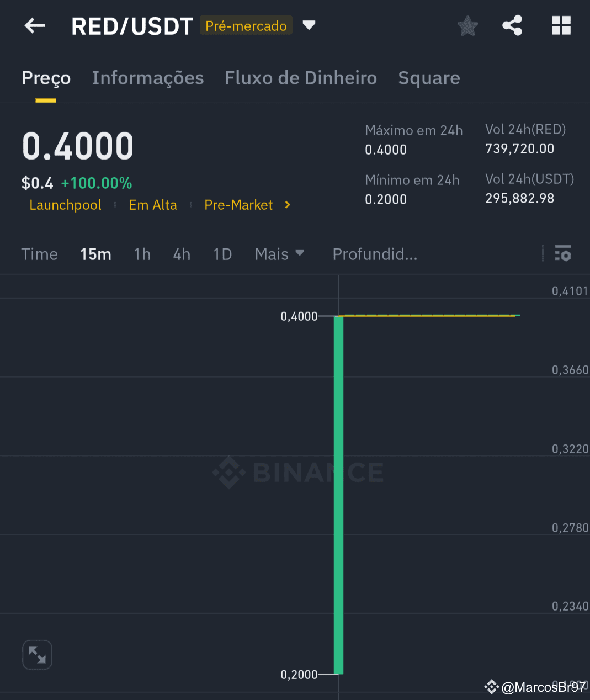This screenshot has width=590, height=700.
Task: Add RED/USDT to favorites with star
Action: point(467,25)
